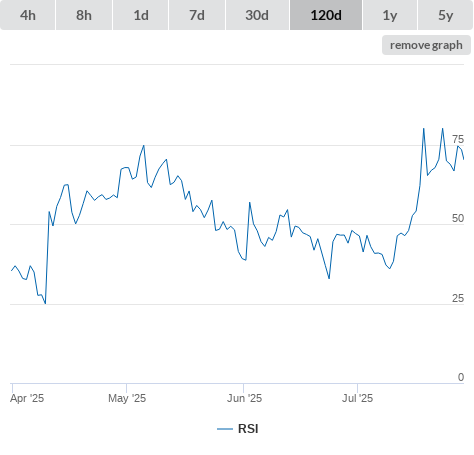This screenshot has height=455, width=474.
Task: Show the 5y time range
Action: pyautogui.click(x=446, y=15)
